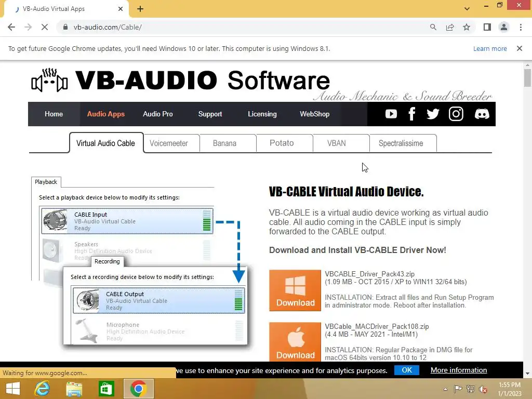Open the Audio Apps menu item
This screenshot has width=532, height=399.
point(106,114)
